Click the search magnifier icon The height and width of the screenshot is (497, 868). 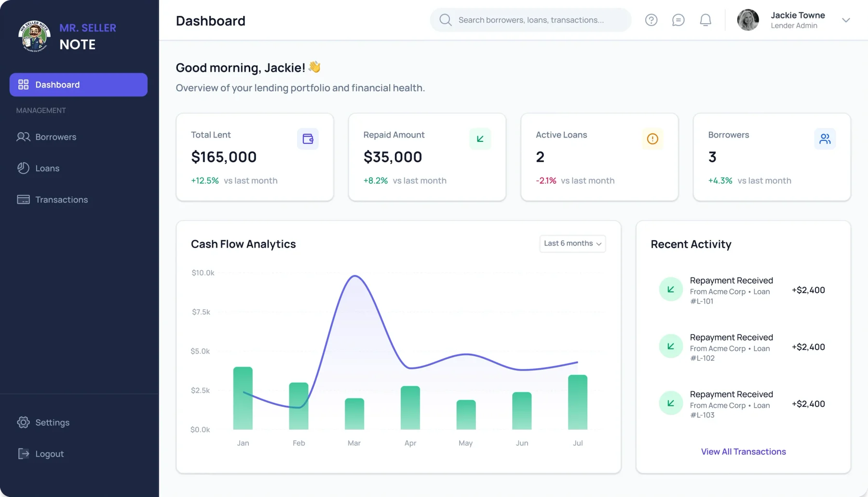tap(446, 20)
